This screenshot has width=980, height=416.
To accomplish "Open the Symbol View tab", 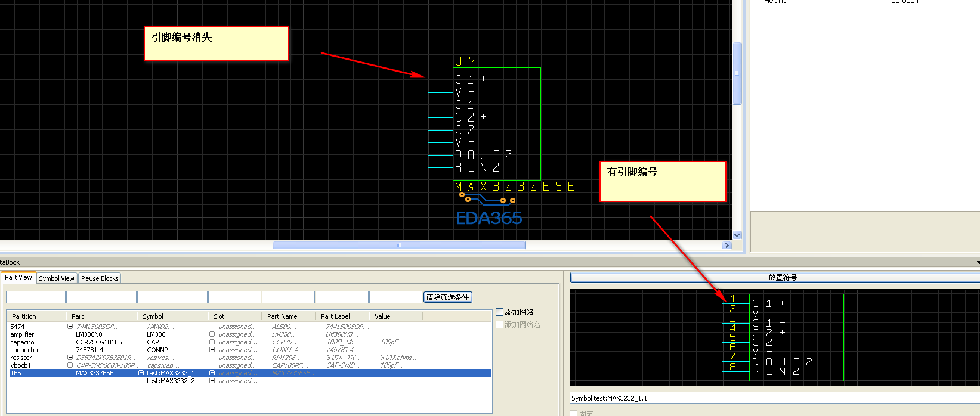I will (57, 278).
